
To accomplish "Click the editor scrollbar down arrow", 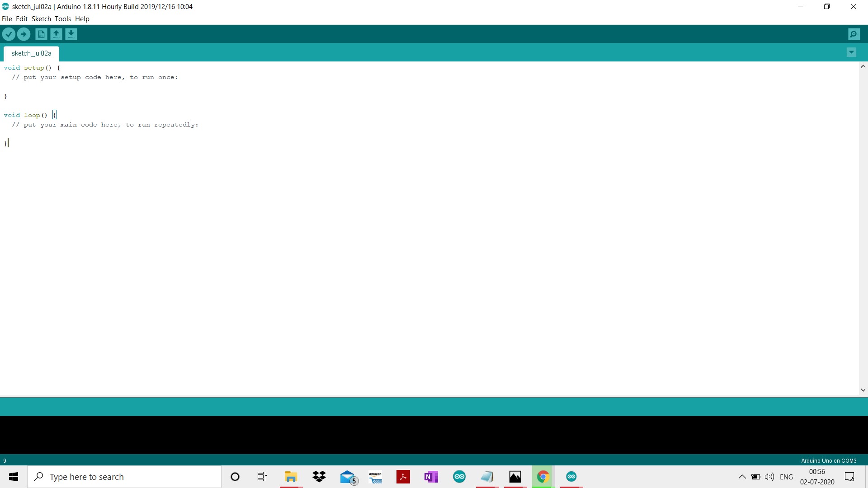I will pos(863,390).
